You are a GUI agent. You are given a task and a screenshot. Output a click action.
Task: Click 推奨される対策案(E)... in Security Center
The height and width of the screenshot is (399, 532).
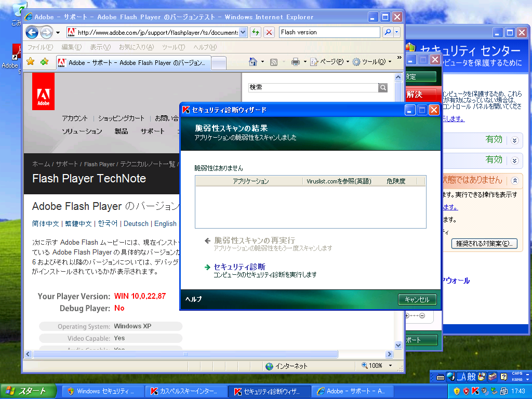coord(484,244)
